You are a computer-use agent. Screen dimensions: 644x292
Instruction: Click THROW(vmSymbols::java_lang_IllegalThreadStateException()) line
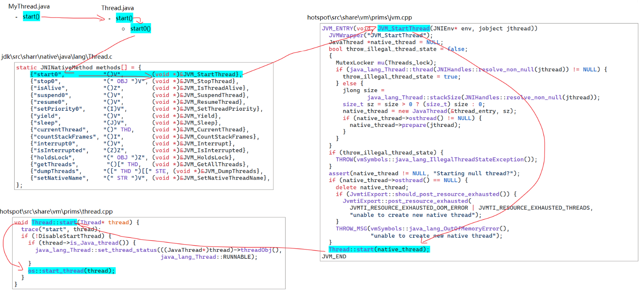click(437, 159)
